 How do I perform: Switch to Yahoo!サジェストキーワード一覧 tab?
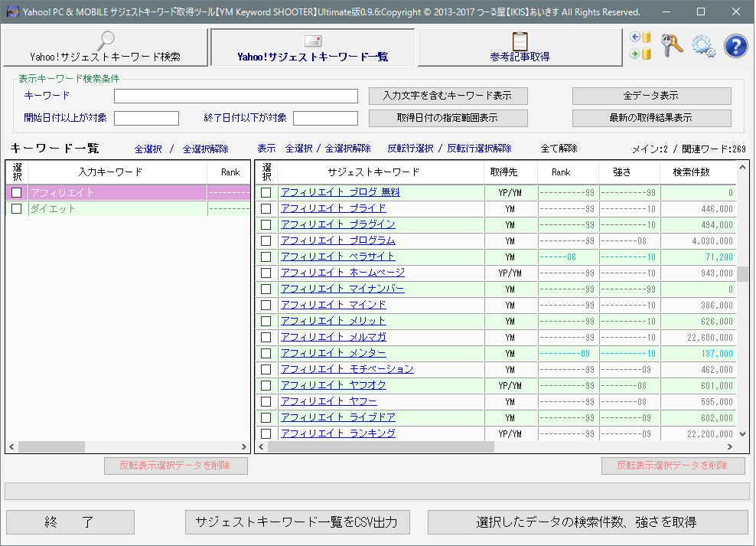pyautogui.click(x=312, y=47)
